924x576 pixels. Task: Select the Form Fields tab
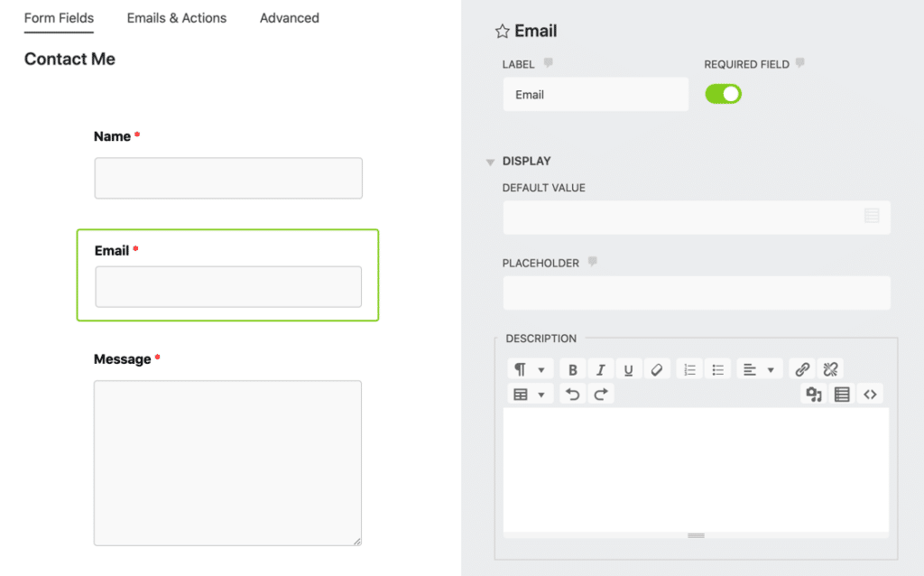tap(58, 18)
